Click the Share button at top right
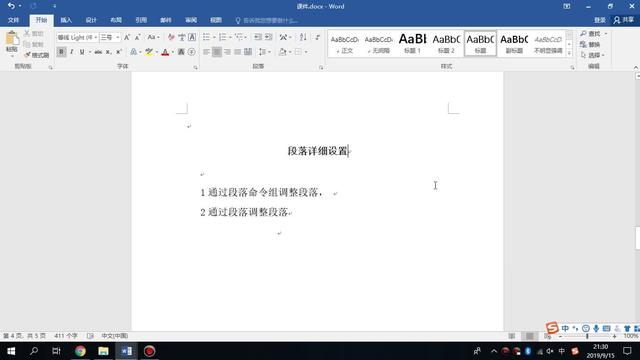The width and height of the screenshot is (640, 360). pyautogui.click(x=624, y=20)
